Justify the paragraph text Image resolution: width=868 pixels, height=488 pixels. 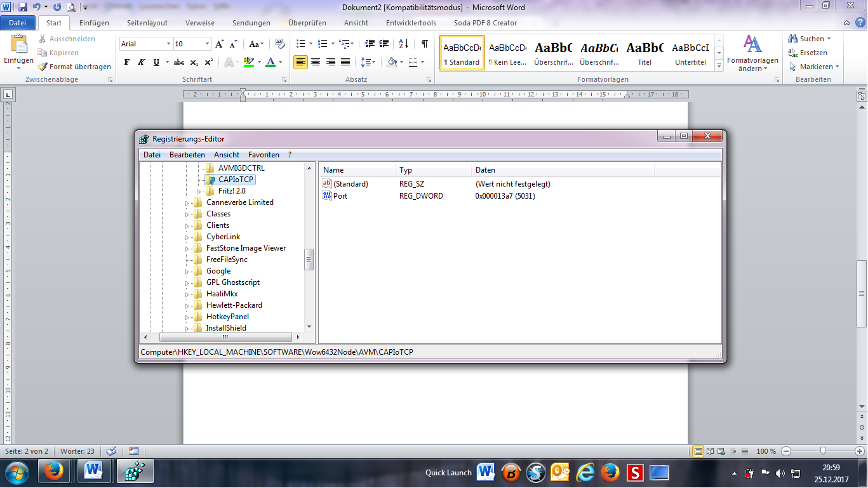(x=345, y=62)
